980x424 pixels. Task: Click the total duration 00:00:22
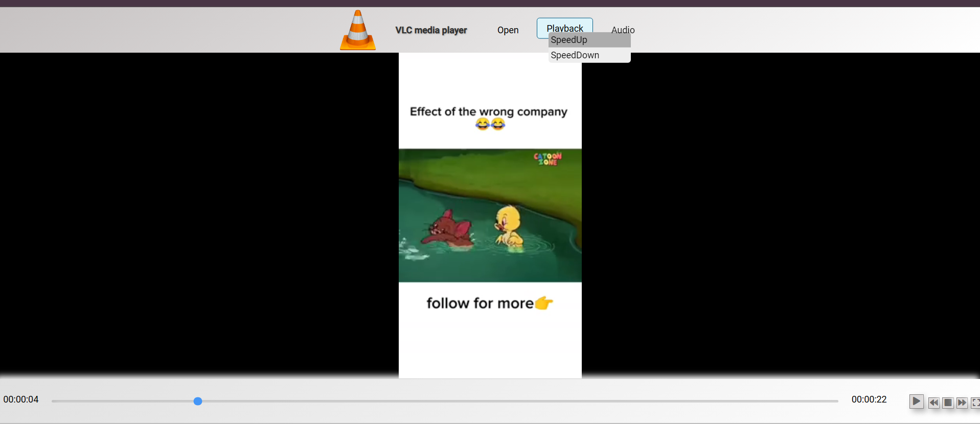coord(869,399)
